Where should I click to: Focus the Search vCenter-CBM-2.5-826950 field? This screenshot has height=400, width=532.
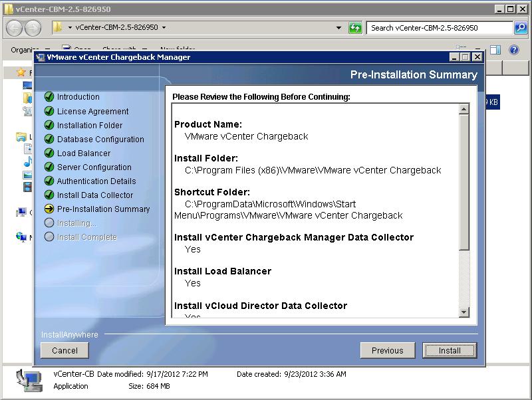click(x=440, y=28)
